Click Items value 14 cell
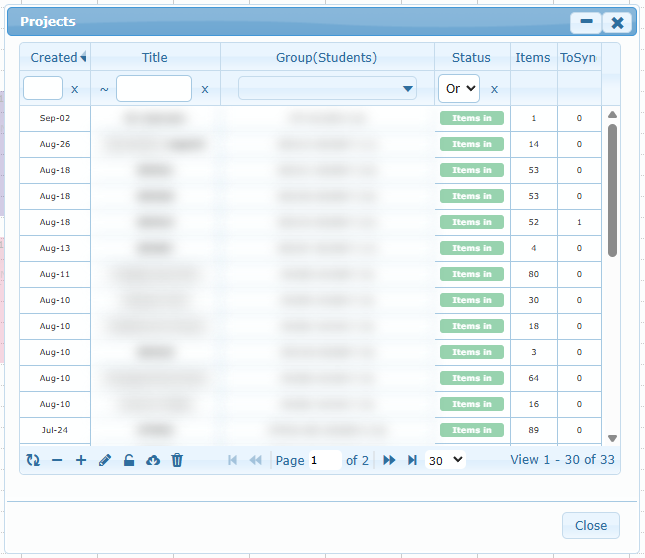Viewport: 645px width, 558px height. (534, 144)
